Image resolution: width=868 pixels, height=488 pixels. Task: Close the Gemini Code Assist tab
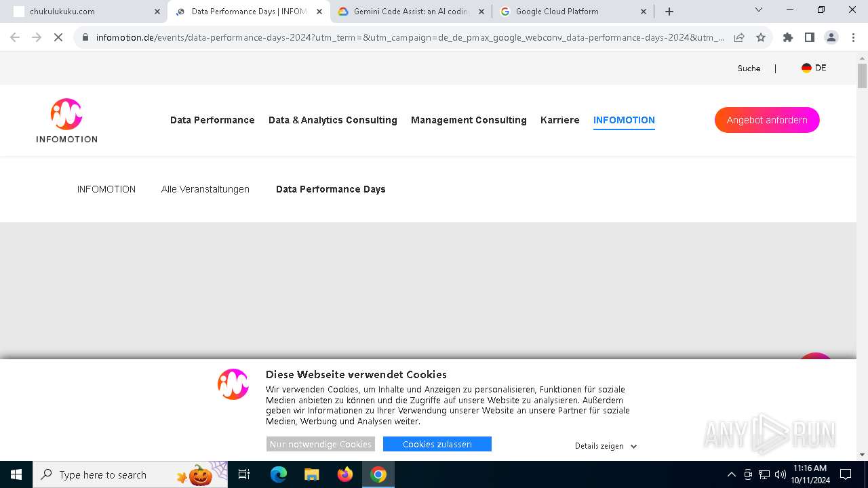(481, 12)
